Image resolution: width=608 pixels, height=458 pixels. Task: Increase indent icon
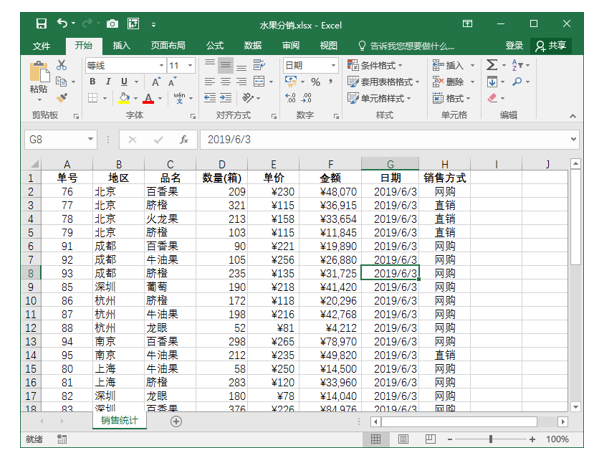(225, 98)
